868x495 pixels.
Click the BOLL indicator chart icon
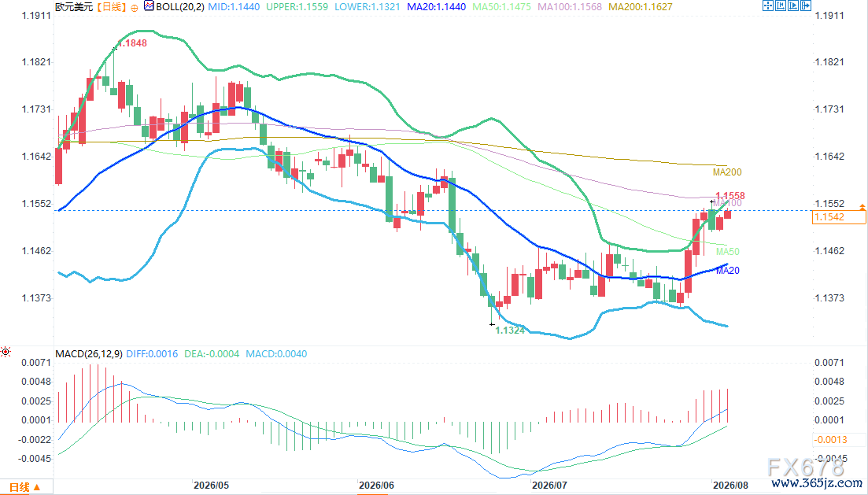point(149,6)
